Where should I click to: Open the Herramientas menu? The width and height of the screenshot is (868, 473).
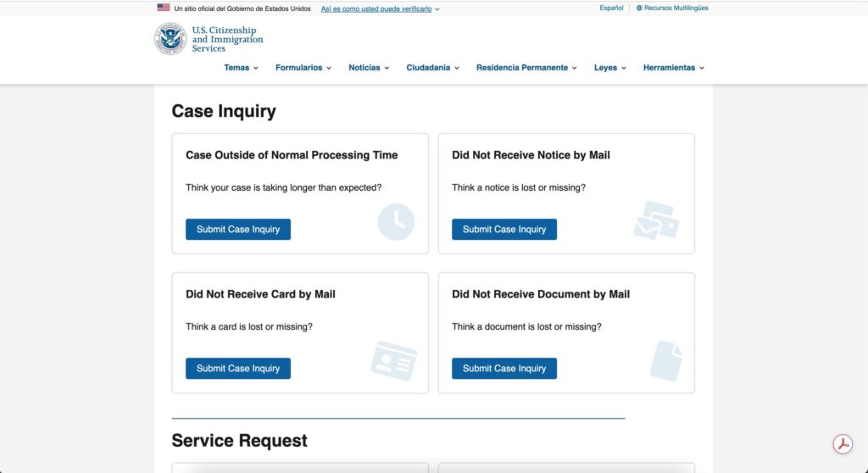pos(674,68)
